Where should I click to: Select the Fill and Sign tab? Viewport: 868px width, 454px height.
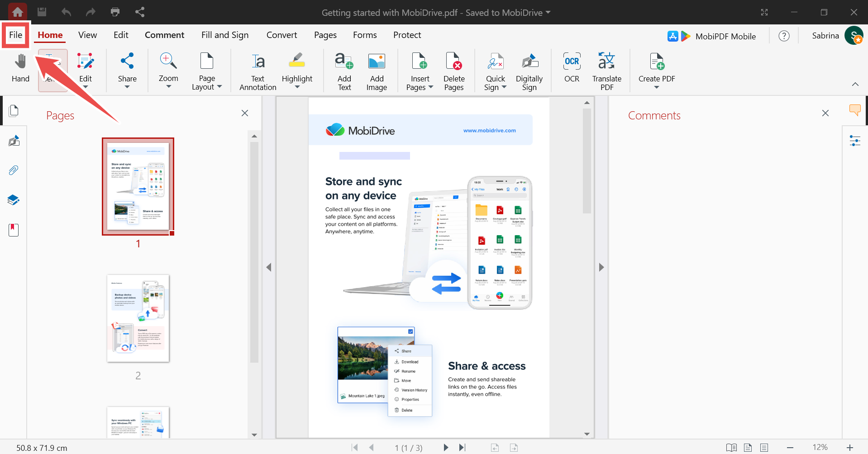coord(225,35)
